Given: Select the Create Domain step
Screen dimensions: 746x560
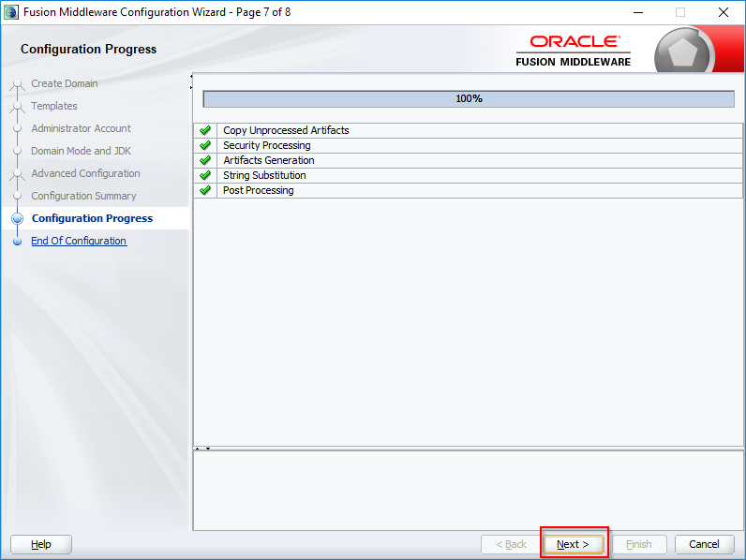Looking at the screenshot, I should [x=65, y=83].
